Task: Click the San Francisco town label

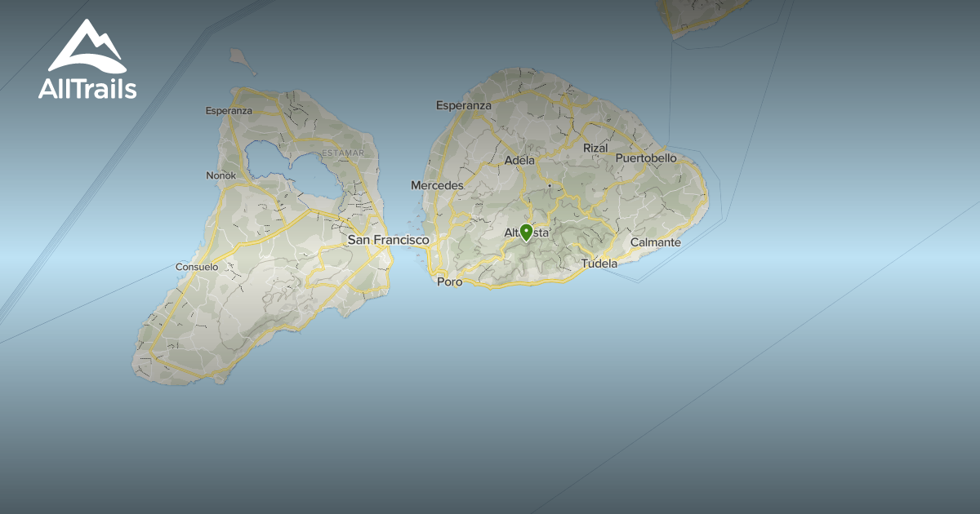Action: (x=388, y=240)
